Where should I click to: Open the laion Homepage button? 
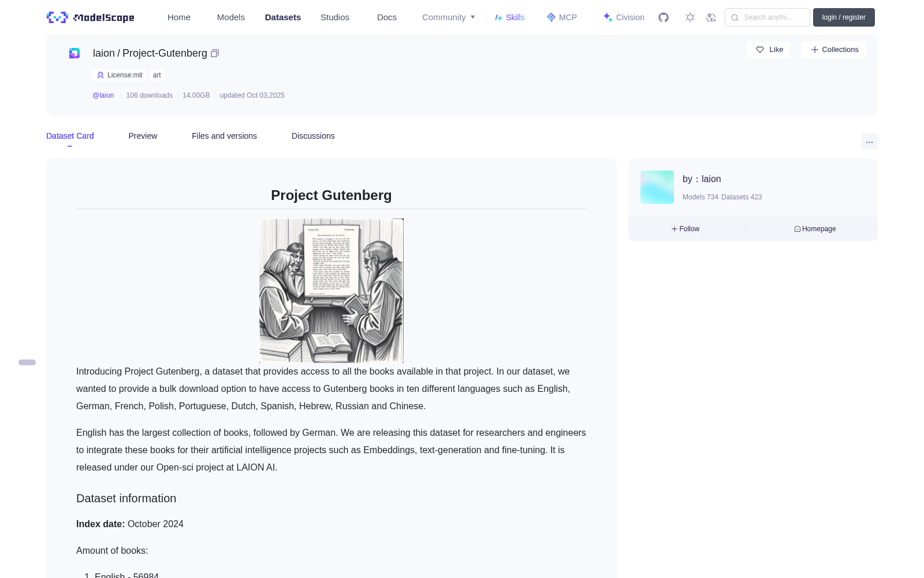[x=815, y=229]
